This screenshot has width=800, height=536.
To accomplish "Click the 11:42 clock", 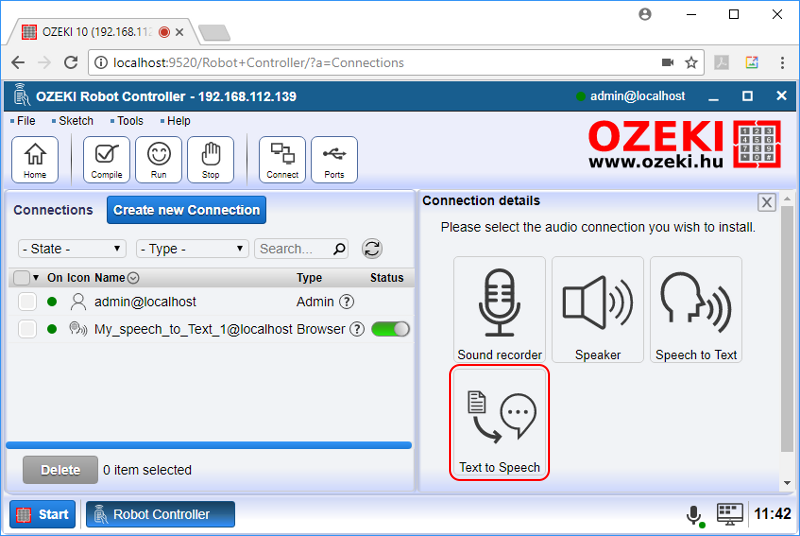I will click(x=772, y=514).
